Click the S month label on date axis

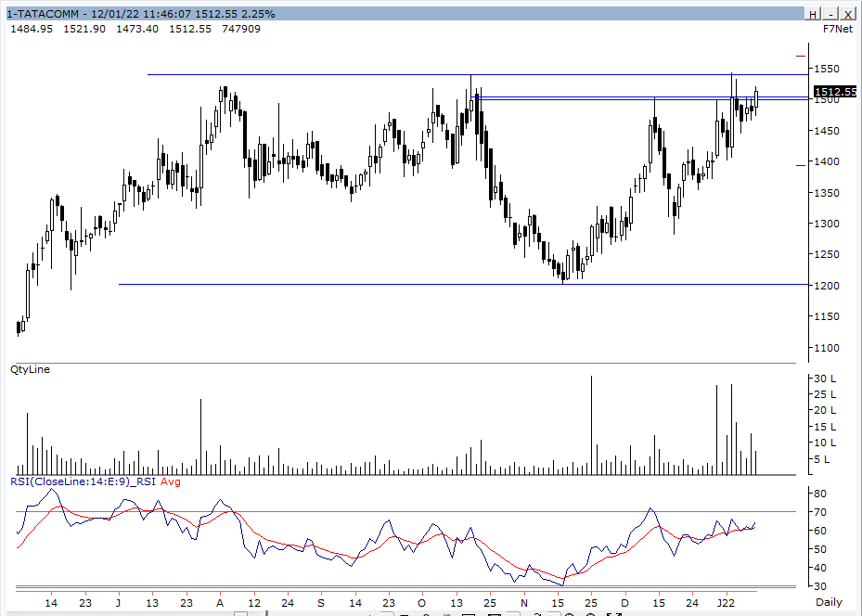(x=321, y=603)
